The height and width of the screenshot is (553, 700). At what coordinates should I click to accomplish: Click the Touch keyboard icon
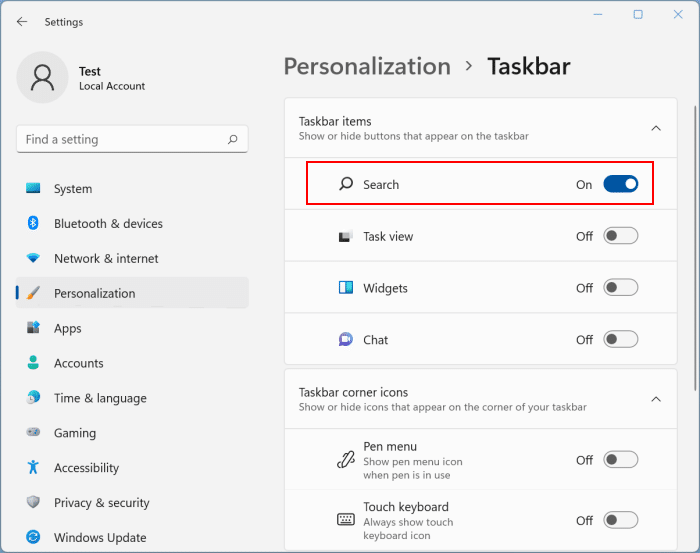point(346,520)
